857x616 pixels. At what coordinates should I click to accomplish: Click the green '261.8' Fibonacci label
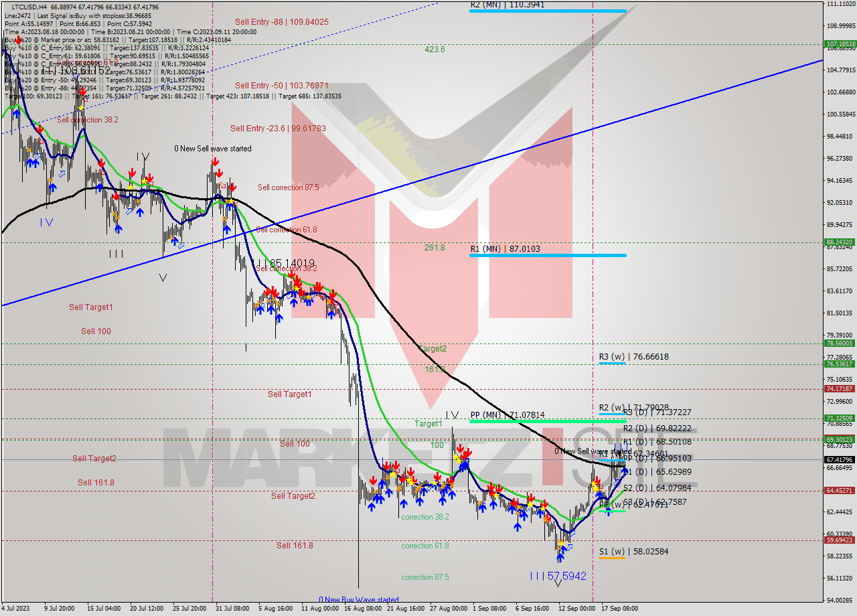click(x=435, y=248)
